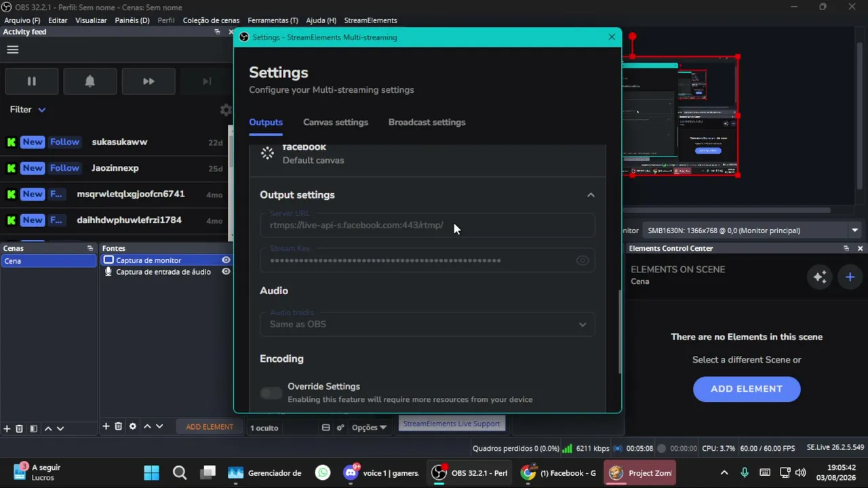The width and height of the screenshot is (868, 488).
Task: Select daihhdwphuwlefrzi1784 event row
Action: pyautogui.click(x=115, y=220)
